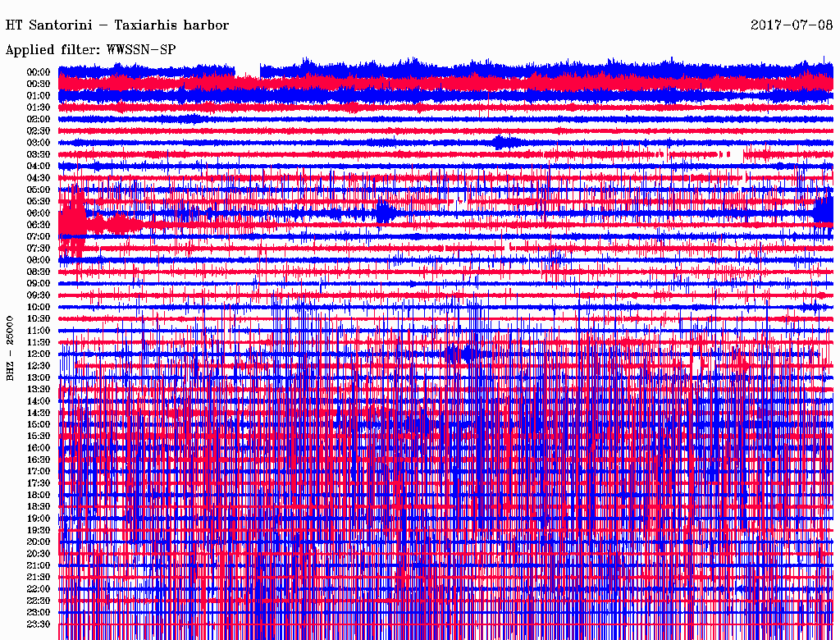Click the large red seismic burst on 06:30 trace
The image size is (840, 640).
point(72,224)
